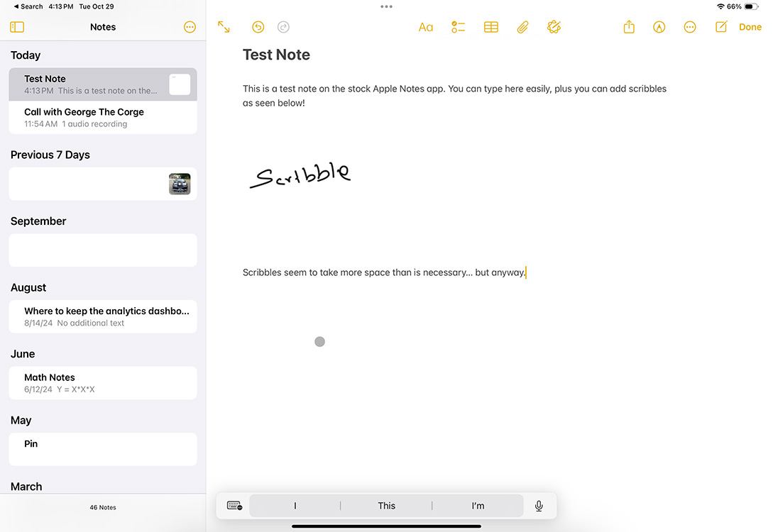Expand the note to full screen
The image size is (773, 532).
(224, 26)
